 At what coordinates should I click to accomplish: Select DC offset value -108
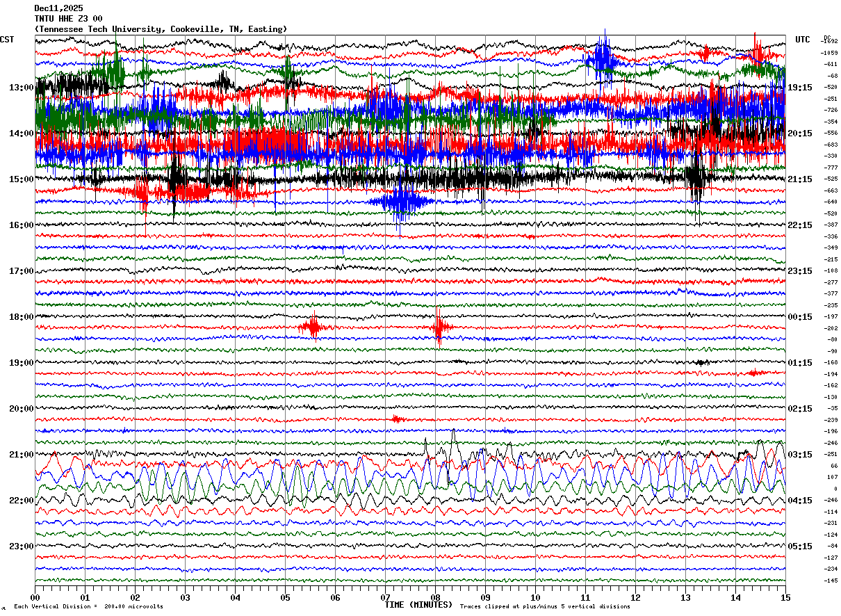point(831,270)
